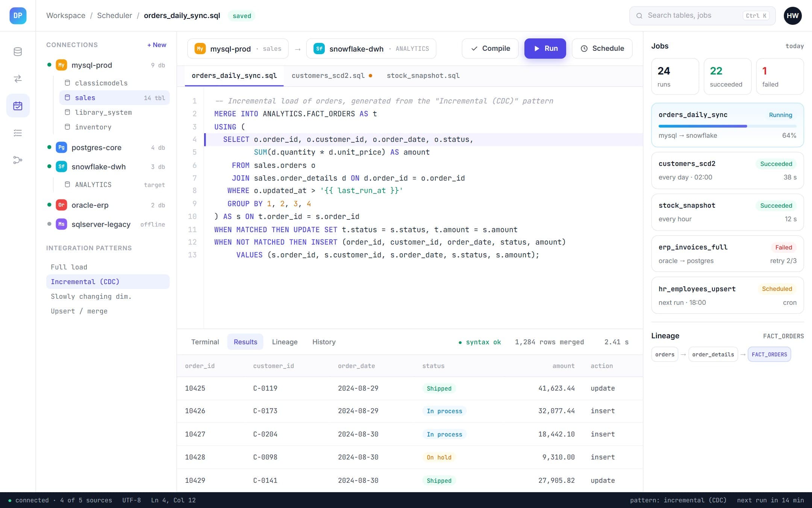Click the oracle-erp Or connection icon

pyautogui.click(x=61, y=205)
